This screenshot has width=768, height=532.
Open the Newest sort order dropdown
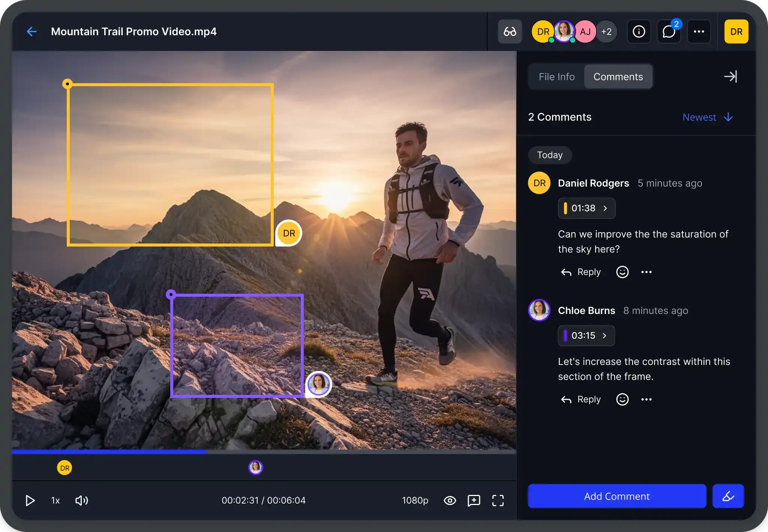(x=707, y=117)
